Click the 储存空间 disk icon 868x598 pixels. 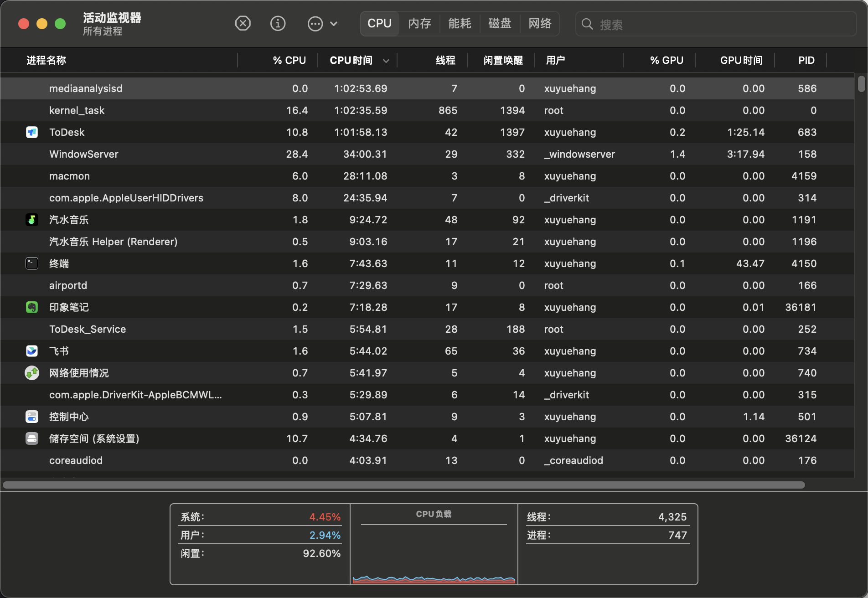(32, 438)
